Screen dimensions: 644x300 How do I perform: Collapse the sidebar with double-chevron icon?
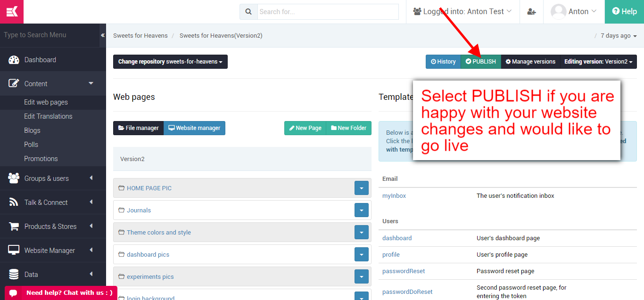(x=102, y=35)
